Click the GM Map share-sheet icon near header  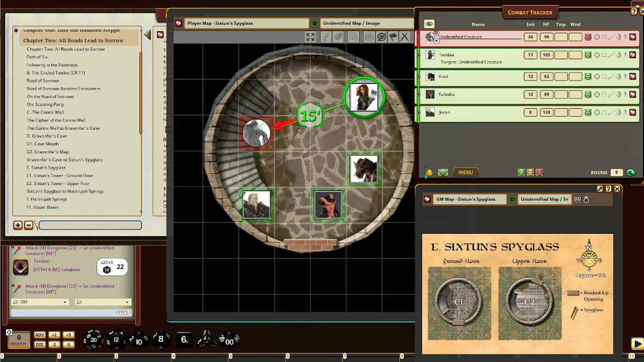pyautogui.click(x=577, y=200)
